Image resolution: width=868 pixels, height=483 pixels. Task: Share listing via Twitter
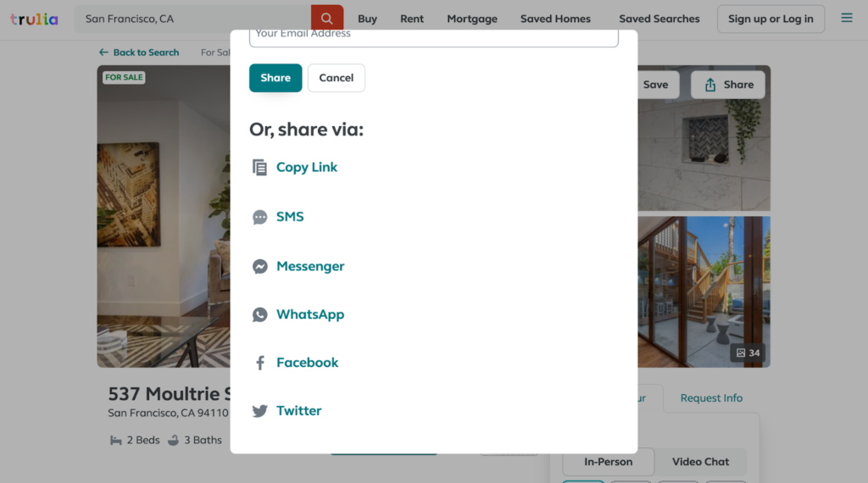pyautogui.click(x=299, y=410)
